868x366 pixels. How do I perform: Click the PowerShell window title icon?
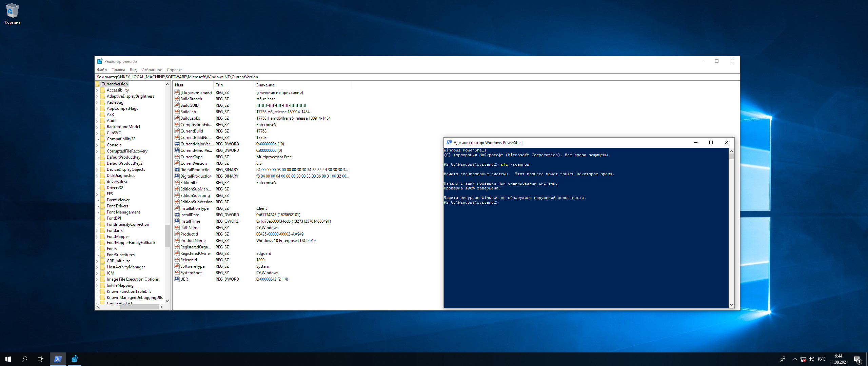coord(449,143)
